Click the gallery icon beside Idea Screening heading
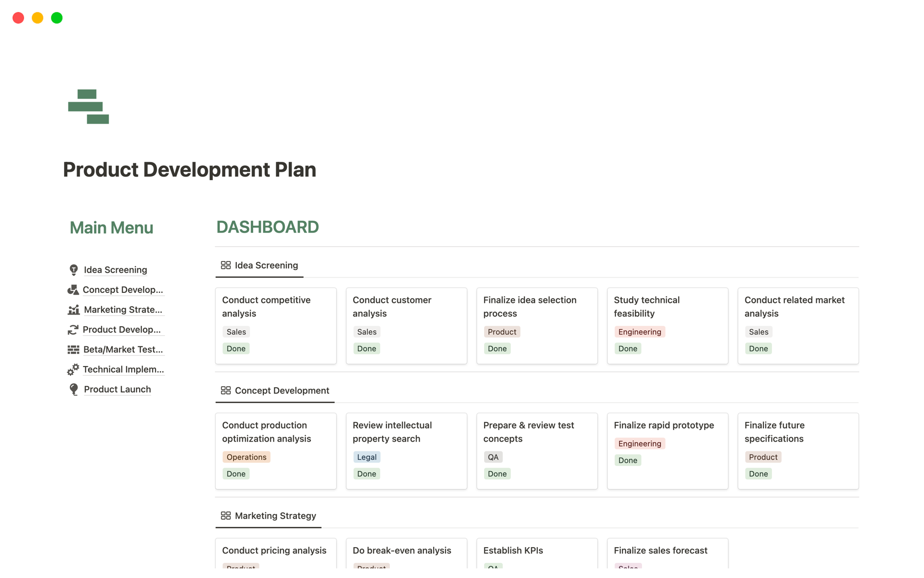924x578 pixels. tap(226, 264)
